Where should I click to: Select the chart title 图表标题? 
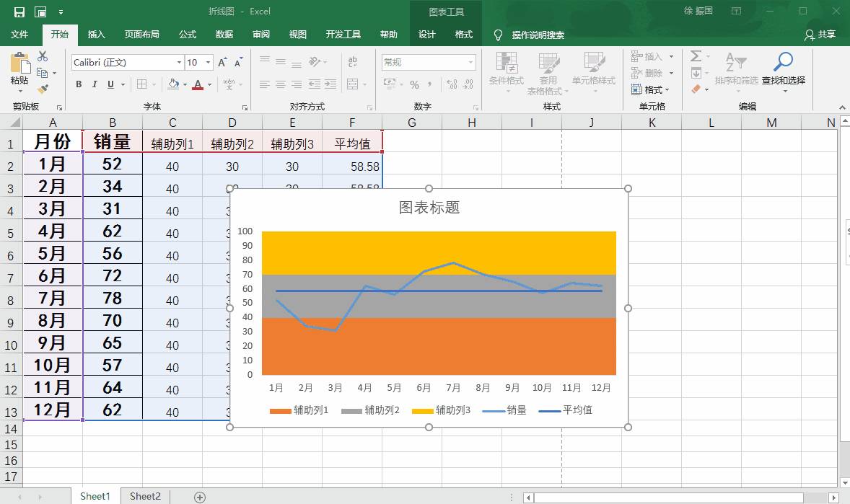(429, 208)
